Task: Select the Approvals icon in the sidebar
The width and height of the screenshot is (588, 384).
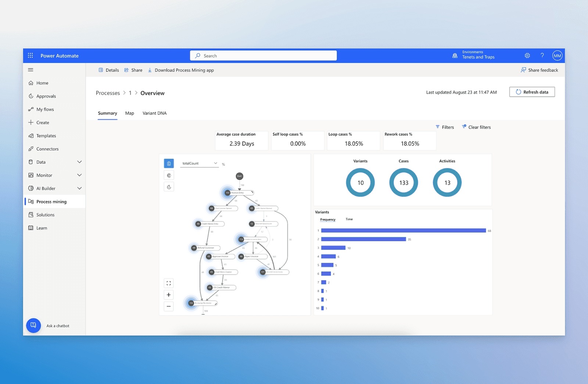Action: [32, 96]
